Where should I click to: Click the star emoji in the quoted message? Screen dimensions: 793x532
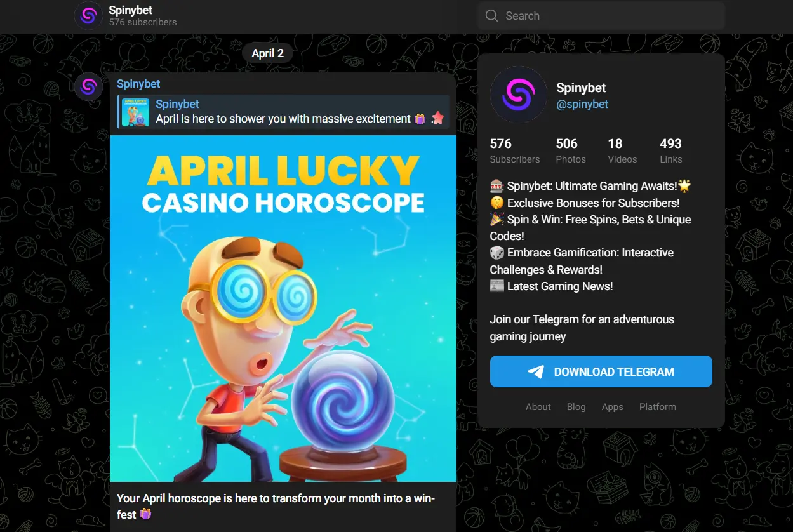[x=437, y=118]
